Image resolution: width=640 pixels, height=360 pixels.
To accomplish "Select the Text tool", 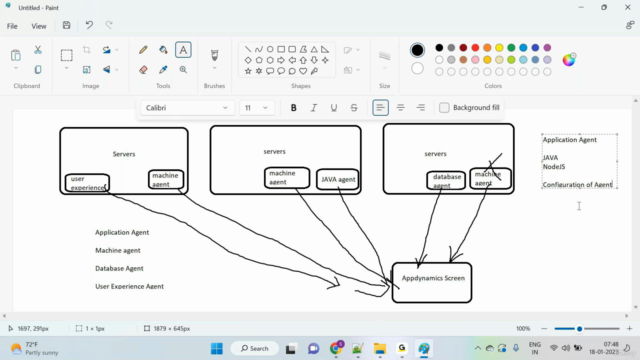I will coord(183,50).
